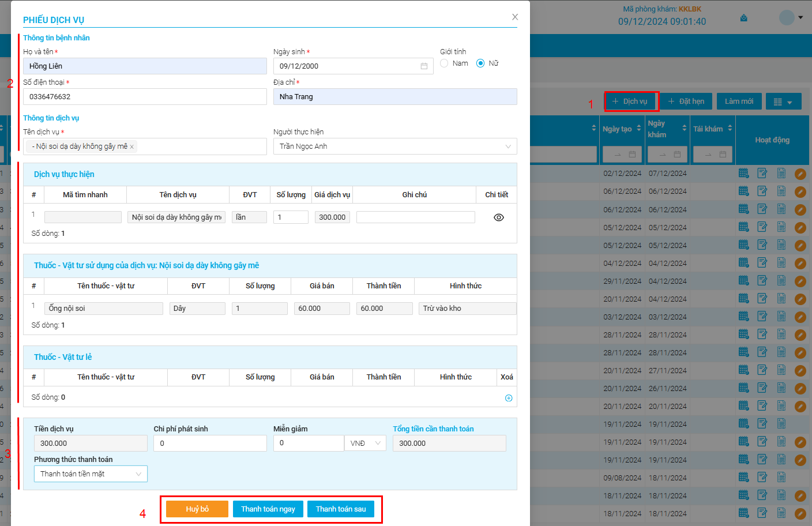Click Mã tìm nhanh field in service row
The width and height of the screenshot is (812, 526).
pyautogui.click(x=83, y=217)
